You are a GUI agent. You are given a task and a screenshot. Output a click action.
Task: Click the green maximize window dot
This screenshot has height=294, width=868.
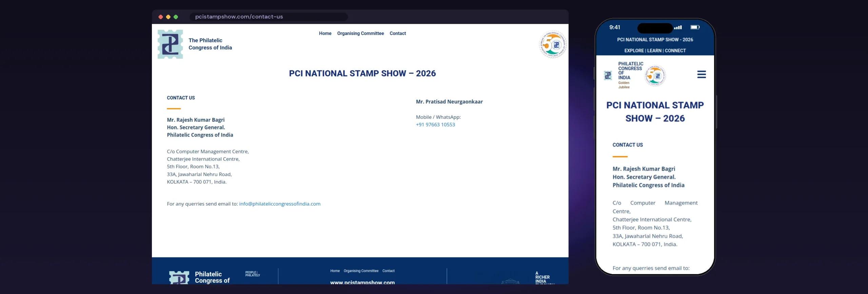pyautogui.click(x=176, y=17)
